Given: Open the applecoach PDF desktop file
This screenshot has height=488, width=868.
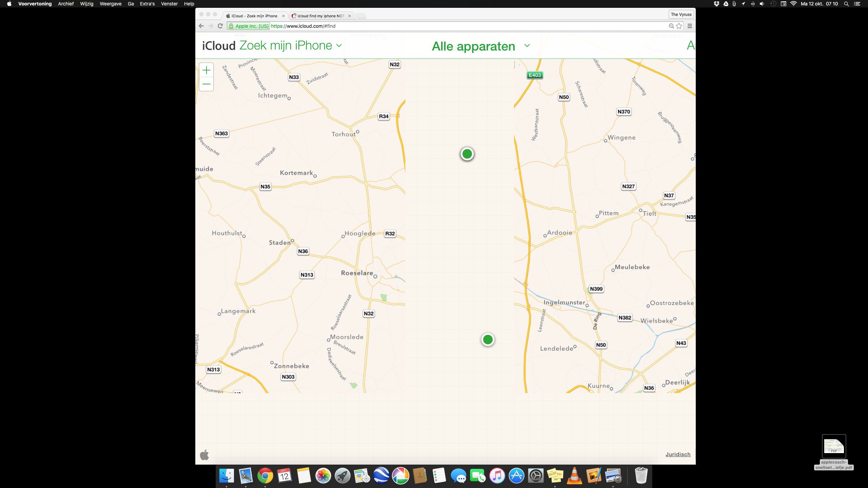Looking at the screenshot, I should [834, 447].
